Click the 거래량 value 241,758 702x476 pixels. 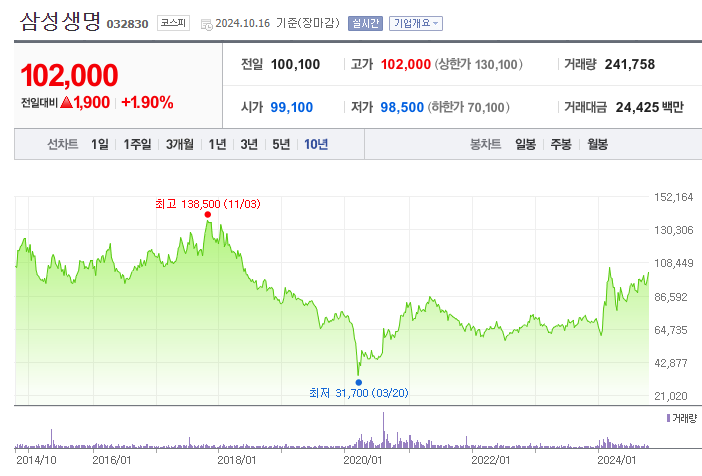pyautogui.click(x=630, y=64)
